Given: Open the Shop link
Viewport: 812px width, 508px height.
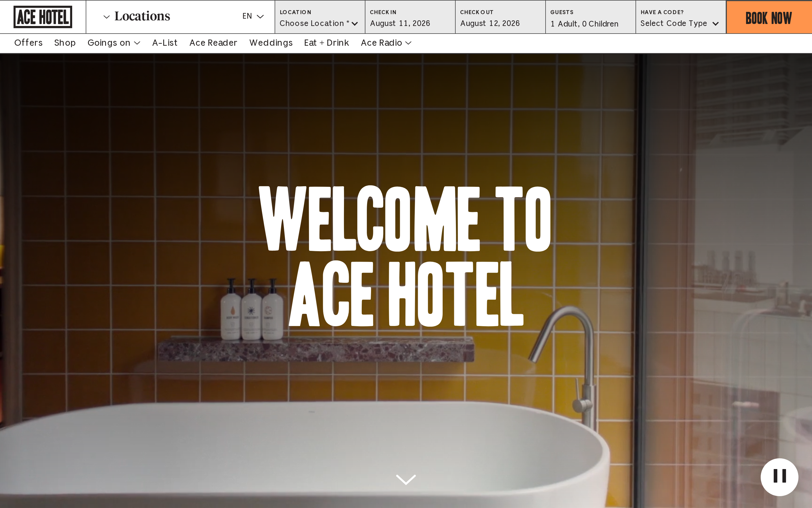Looking at the screenshot, I should [x=65, y=43].
